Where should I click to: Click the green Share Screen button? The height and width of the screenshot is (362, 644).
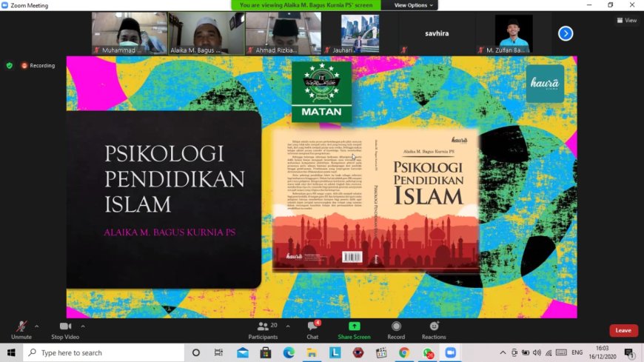point(354,330)
